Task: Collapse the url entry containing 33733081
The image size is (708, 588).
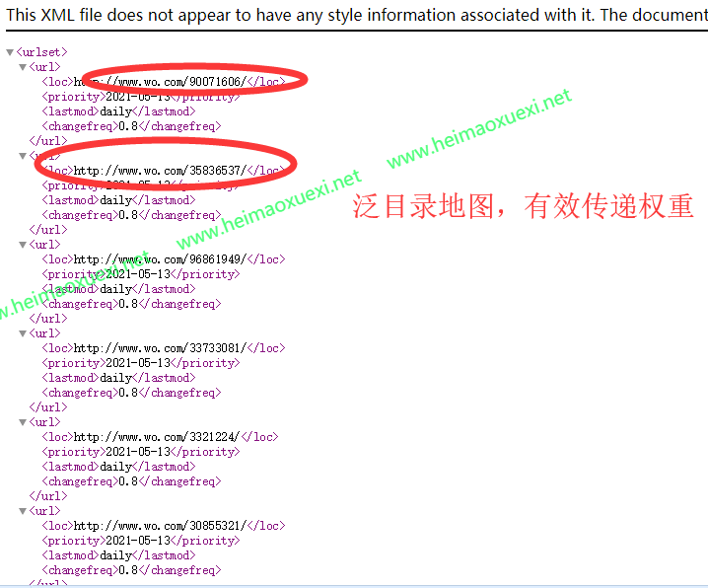Action: coord(24,333)
